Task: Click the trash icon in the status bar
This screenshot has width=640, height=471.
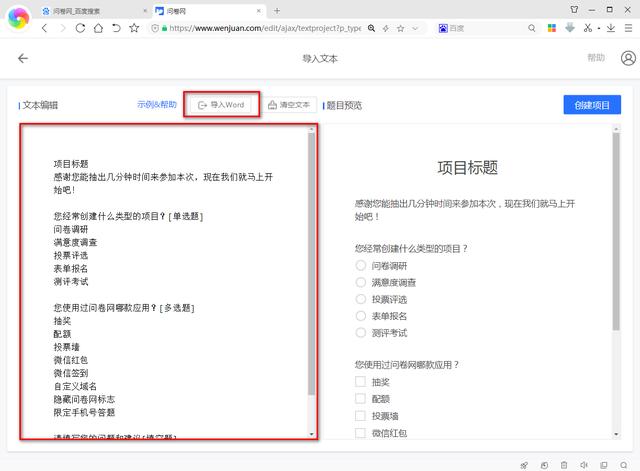Action: tap(564, 465)
